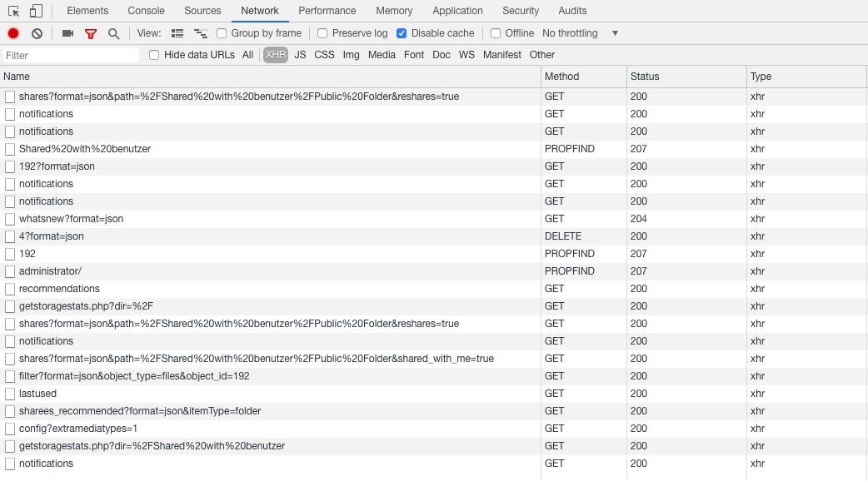Filter requests by Media type

(x=382, y=55)
